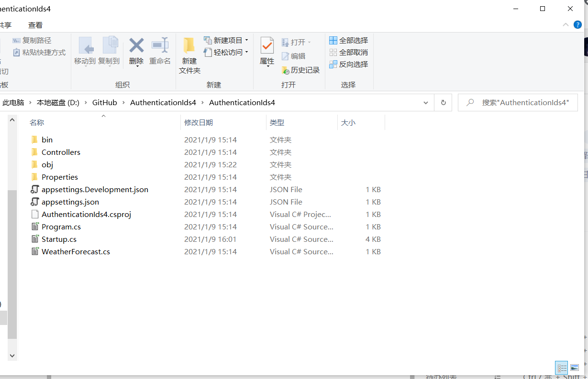Click the 打开 open icon

[285, 43]
